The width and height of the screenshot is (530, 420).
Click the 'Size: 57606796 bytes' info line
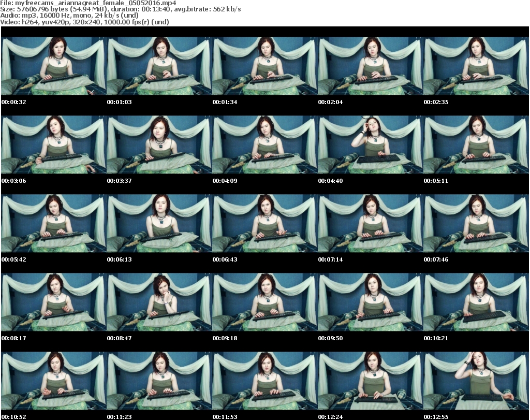click(x=120, y=9)
